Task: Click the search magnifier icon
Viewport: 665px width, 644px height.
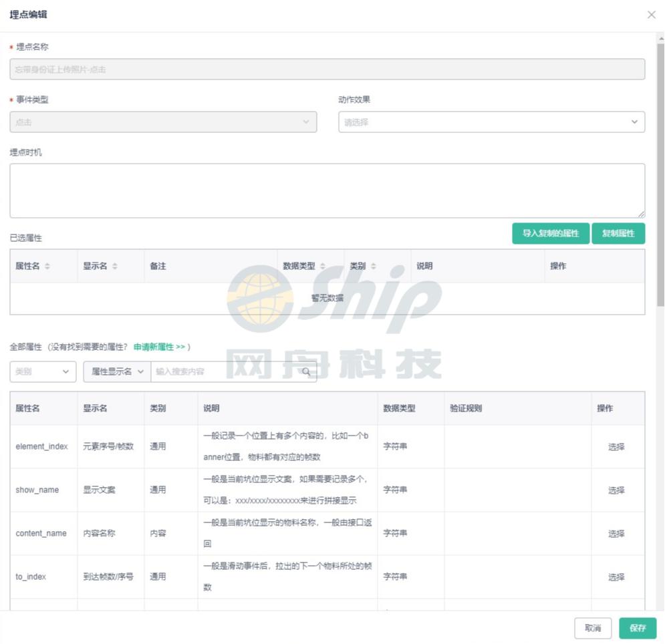Action: tap(306, 371)
